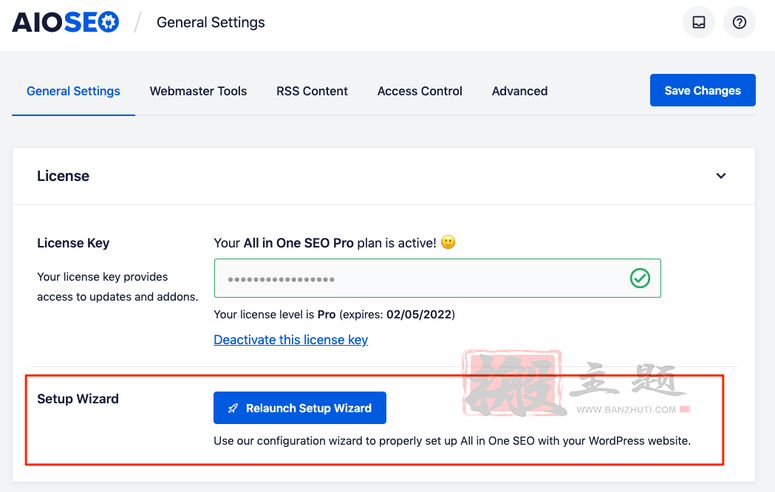Collapse the License section chevron
The width and height of the screenshot is (775, 492).
coord(721,176)
